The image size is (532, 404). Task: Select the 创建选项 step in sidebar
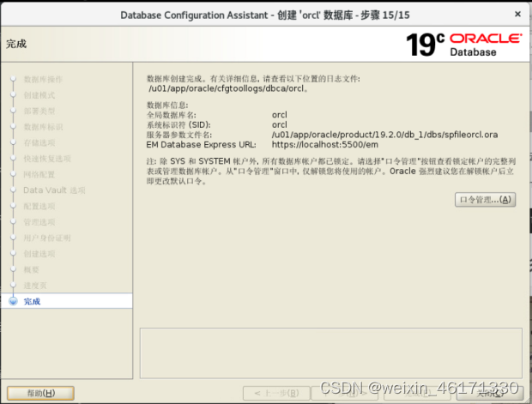[x=39, y=254]
